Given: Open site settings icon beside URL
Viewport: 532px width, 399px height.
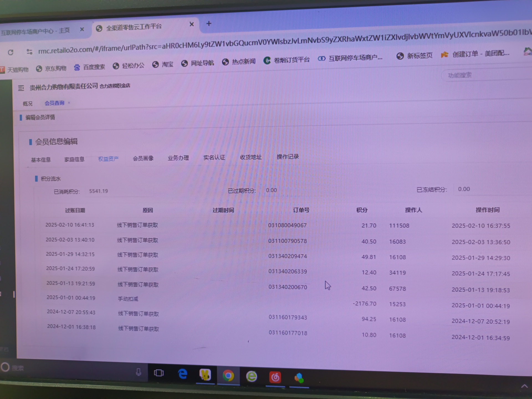Looking at the screenshot, I should [x=29, y=52].
